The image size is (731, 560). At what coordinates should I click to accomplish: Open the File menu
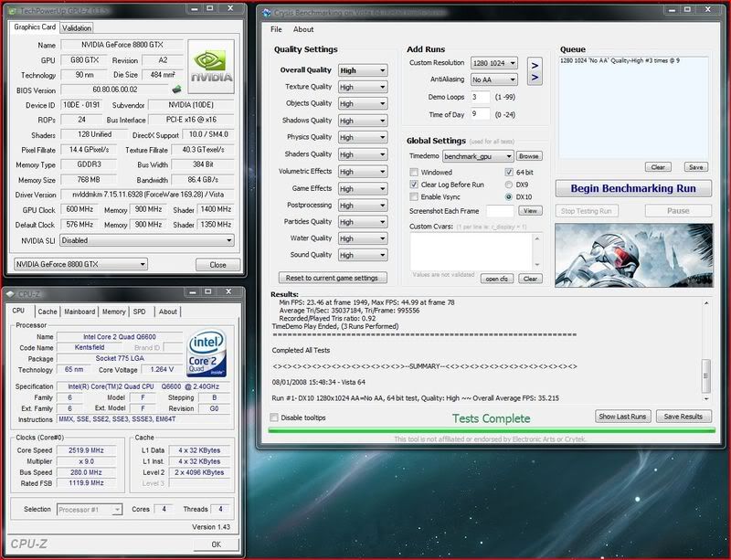pos(276,29)
